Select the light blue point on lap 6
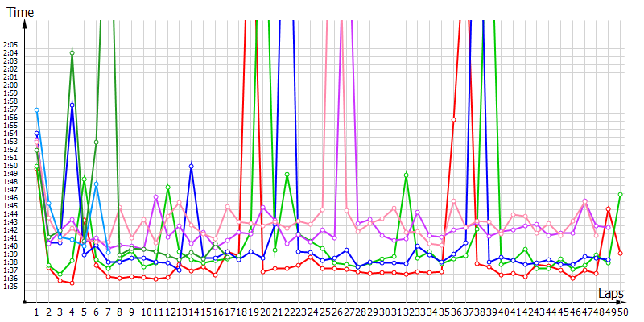The height and width of the screenshot is (322, 644). pyautogui.click(x=97, y=184)
